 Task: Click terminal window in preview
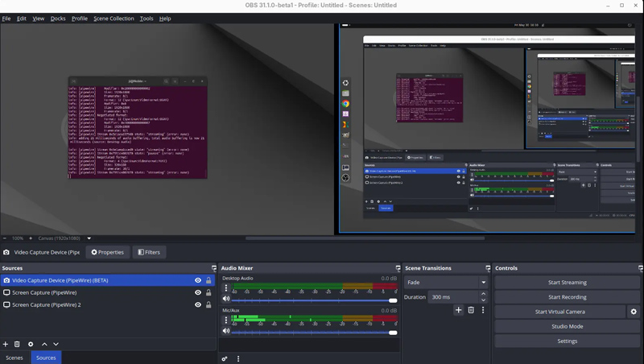coord(138,127)
